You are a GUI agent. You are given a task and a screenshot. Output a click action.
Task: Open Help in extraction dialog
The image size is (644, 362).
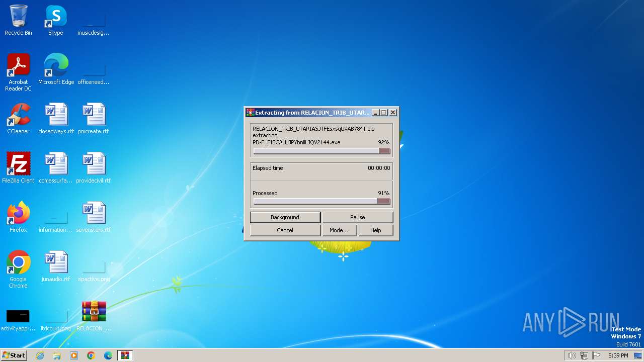(x=375, y=230)
